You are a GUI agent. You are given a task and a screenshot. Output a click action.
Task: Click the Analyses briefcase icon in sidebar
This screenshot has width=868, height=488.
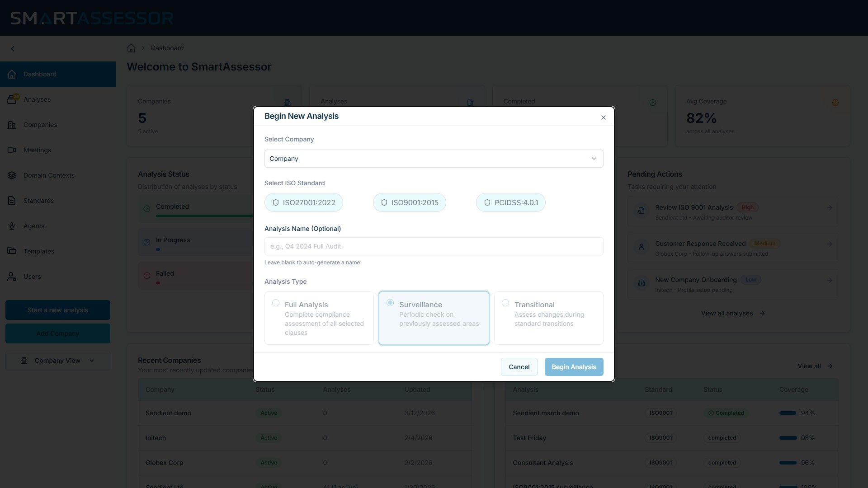point(12,99)
